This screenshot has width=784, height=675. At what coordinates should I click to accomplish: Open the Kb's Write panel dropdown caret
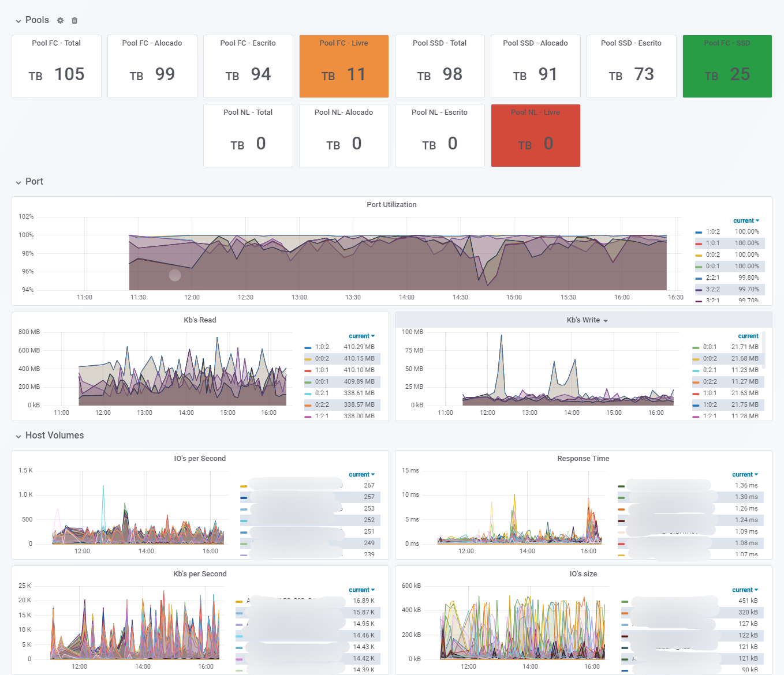[606, 321]
